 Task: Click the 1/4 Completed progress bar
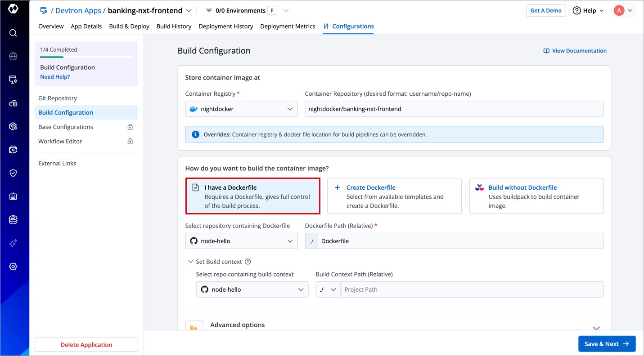coord(86,57)
